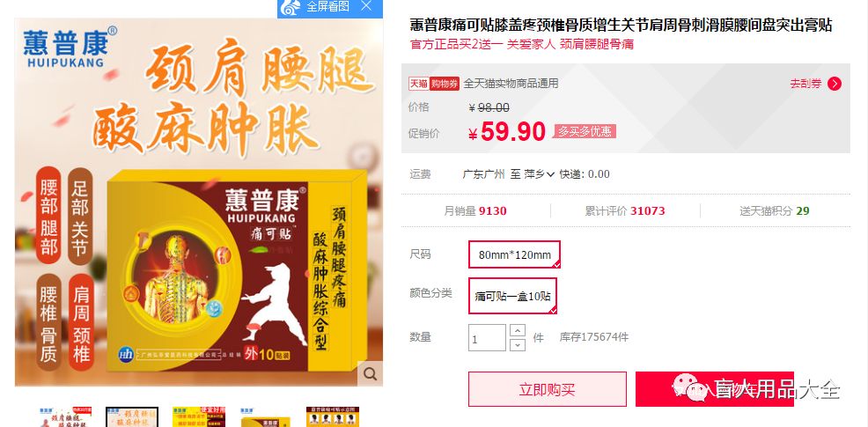Decrease quantity with the down arrow

click(517, 344)
